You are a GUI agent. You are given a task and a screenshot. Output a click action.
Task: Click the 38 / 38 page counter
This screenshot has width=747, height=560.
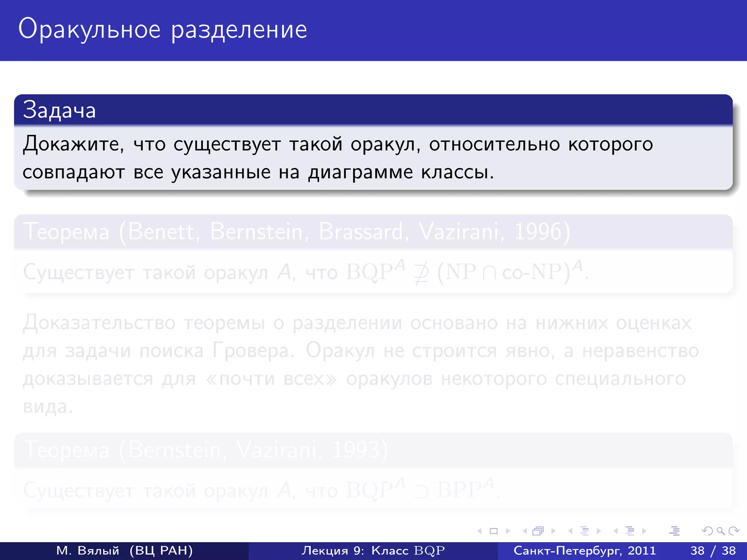(x=713, y=551)
